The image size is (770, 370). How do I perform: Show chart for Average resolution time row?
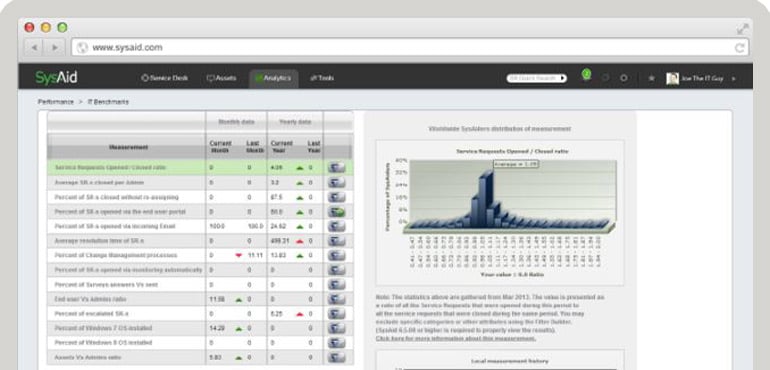336,241
